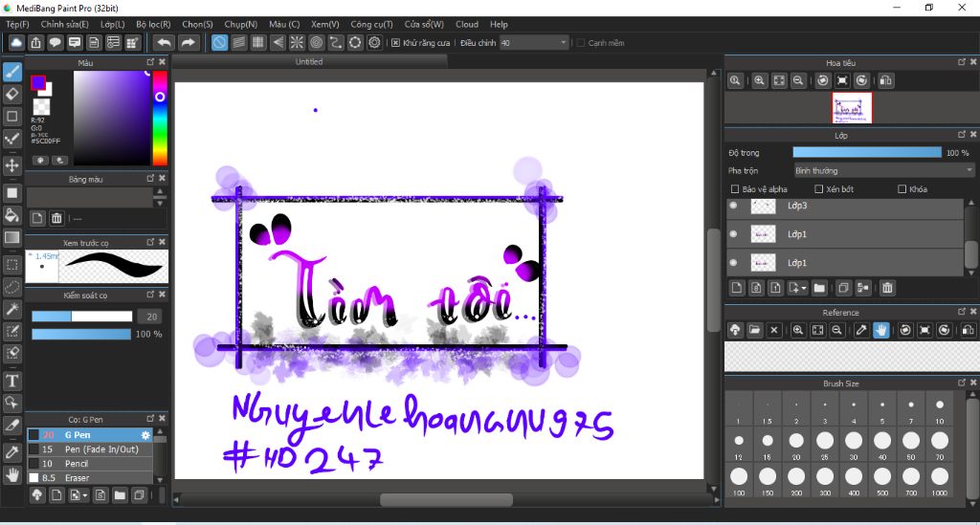Undock the Brush Size panel

tap(962, 383)
